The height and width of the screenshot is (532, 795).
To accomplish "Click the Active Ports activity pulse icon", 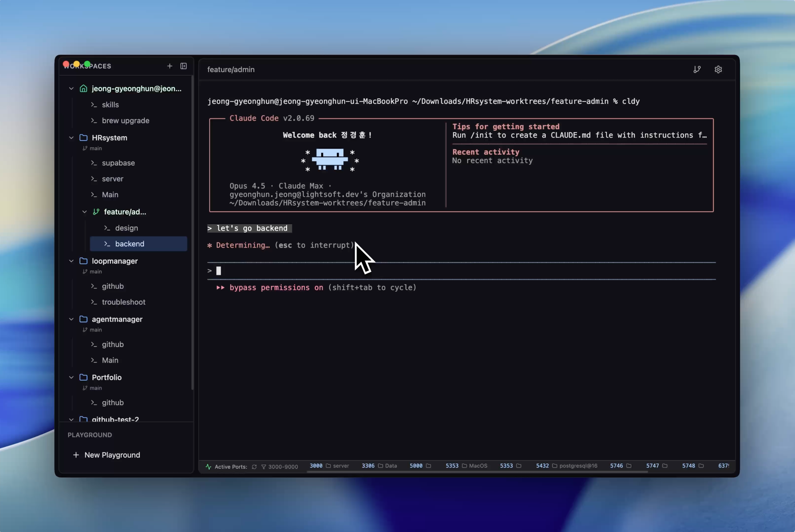I will point(208,467).
